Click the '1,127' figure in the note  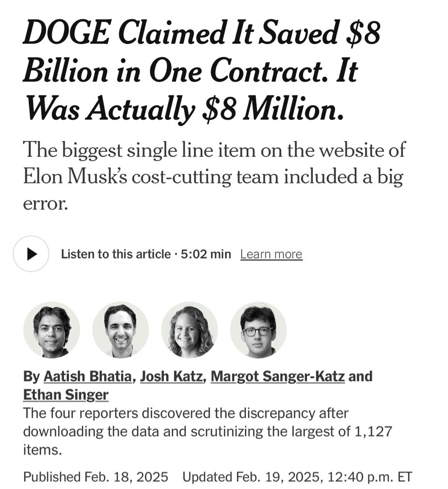pos(373,432)
